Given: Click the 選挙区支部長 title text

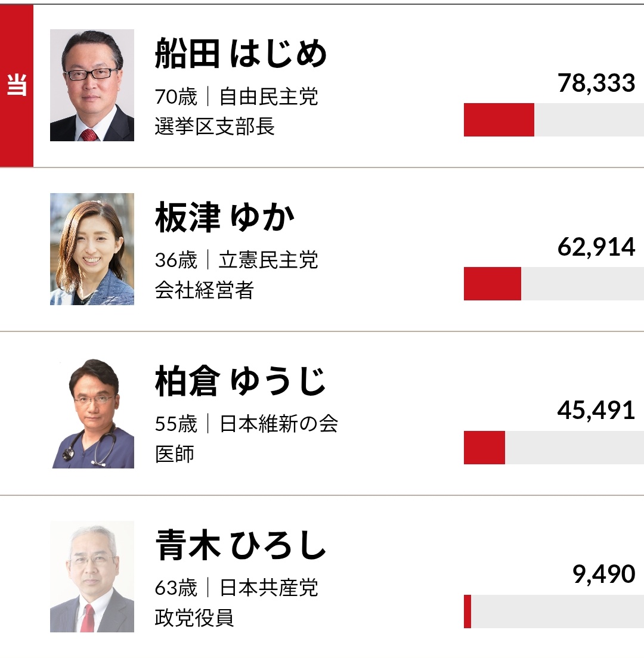Looking at the screenshot, I should (215, 126).
